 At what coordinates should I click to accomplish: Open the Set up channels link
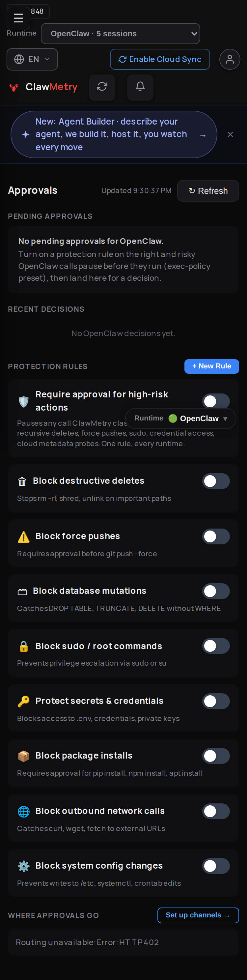(x=198, y=915)
